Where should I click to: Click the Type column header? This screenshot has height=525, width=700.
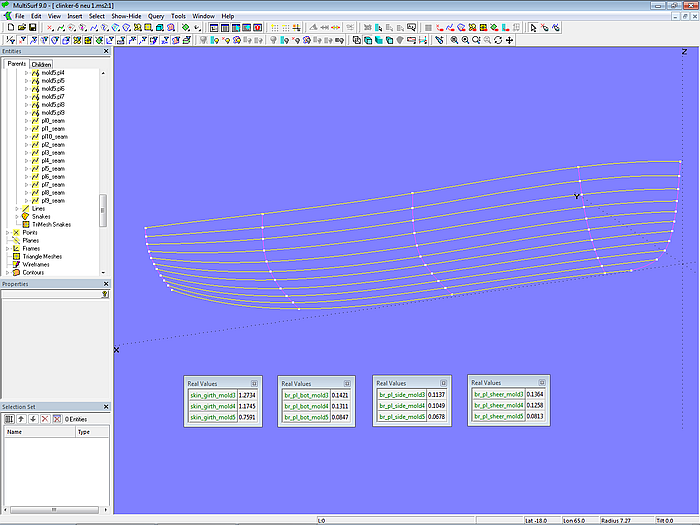pos(88,432)
